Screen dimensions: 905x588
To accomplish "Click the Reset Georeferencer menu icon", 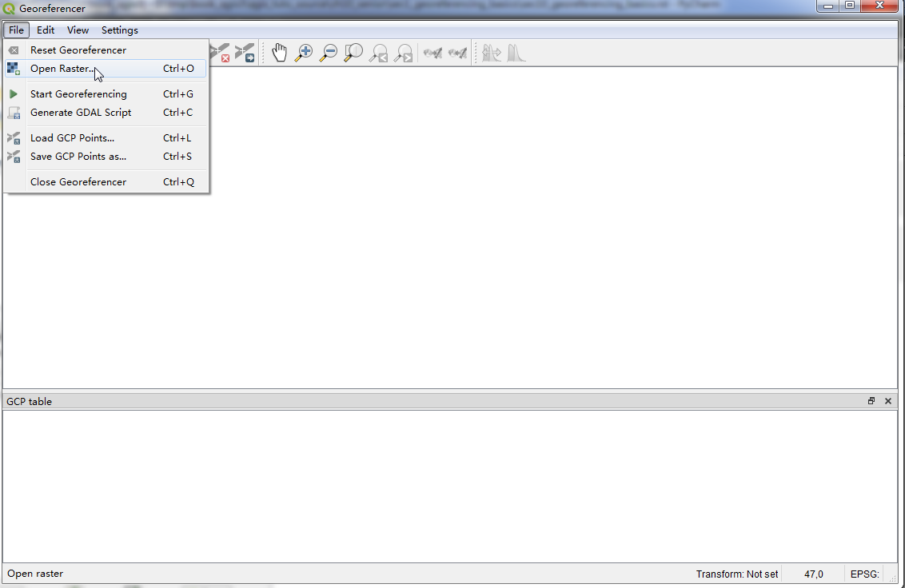I will (x=14, y=50).
